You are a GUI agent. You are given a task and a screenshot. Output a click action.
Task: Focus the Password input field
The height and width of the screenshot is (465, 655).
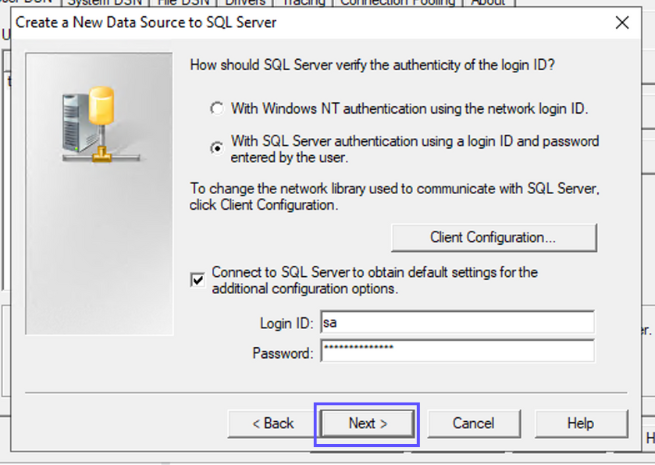tap(457, 350)
